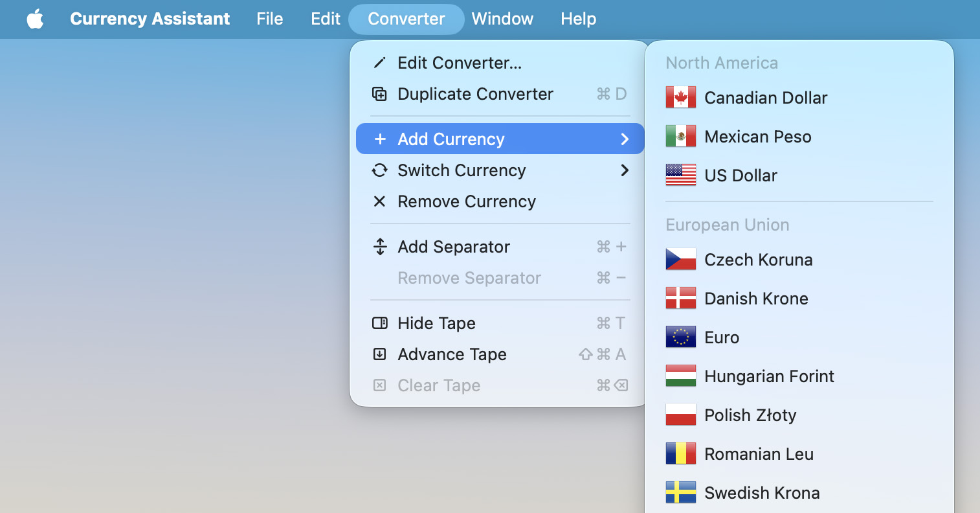Screen dimensions: 980x513
Task: Click the Polish flag icon
Action: click(680, 415)
